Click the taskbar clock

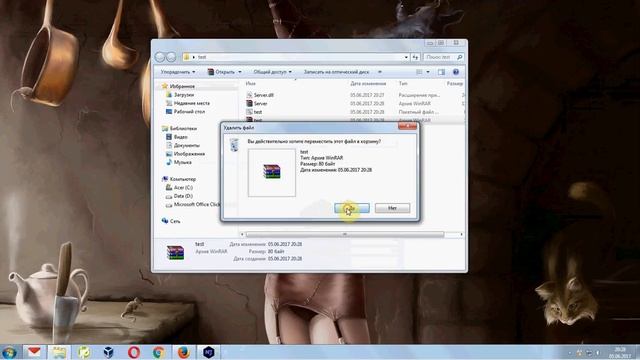tap(620, 353)
